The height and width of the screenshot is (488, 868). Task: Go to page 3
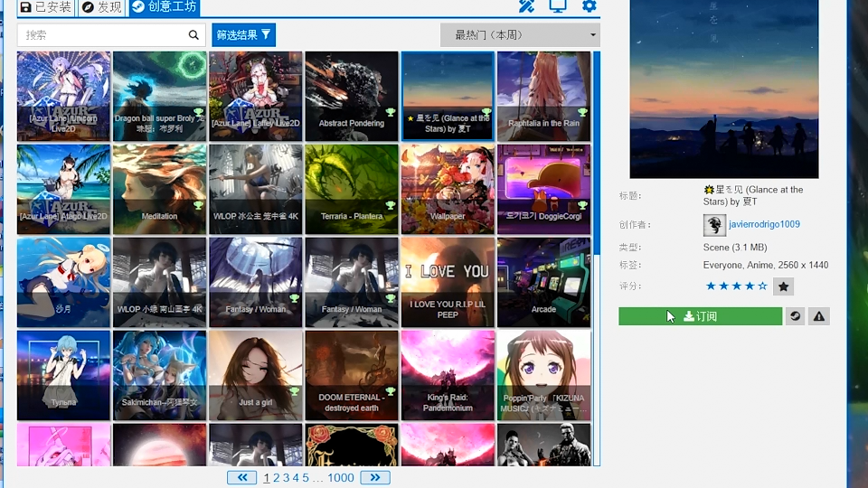(287, 477)
